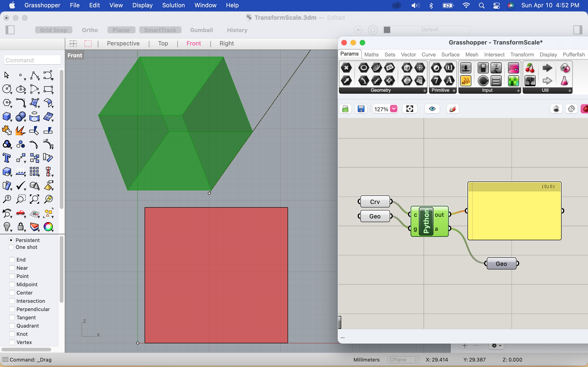Expand the Primitive panel in Grasshopper
Image resolution: width=588 pixels, height=367 pixels.
click(x=453, y=90)
